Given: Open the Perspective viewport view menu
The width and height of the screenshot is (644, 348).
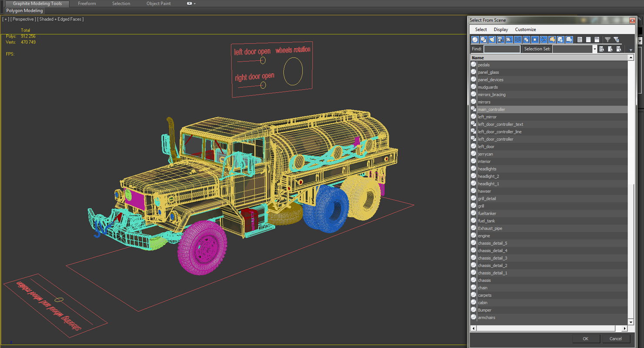Looking at the screenshot, I should point(23,19).
